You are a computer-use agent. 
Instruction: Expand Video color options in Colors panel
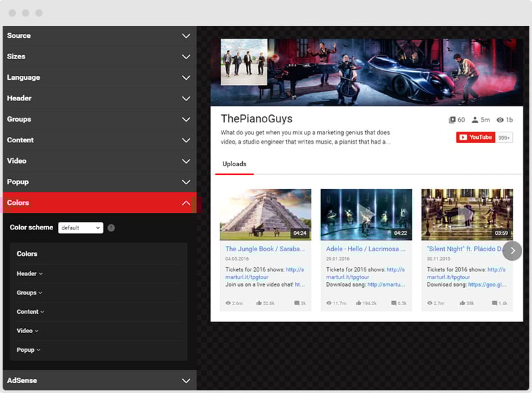pyautogui.click(x=27, y=330)
